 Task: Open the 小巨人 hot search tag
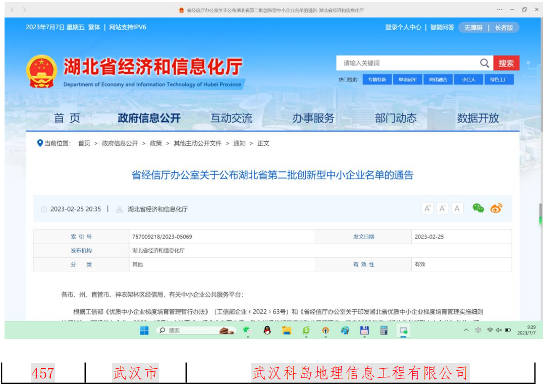click(x=468, y=80)
